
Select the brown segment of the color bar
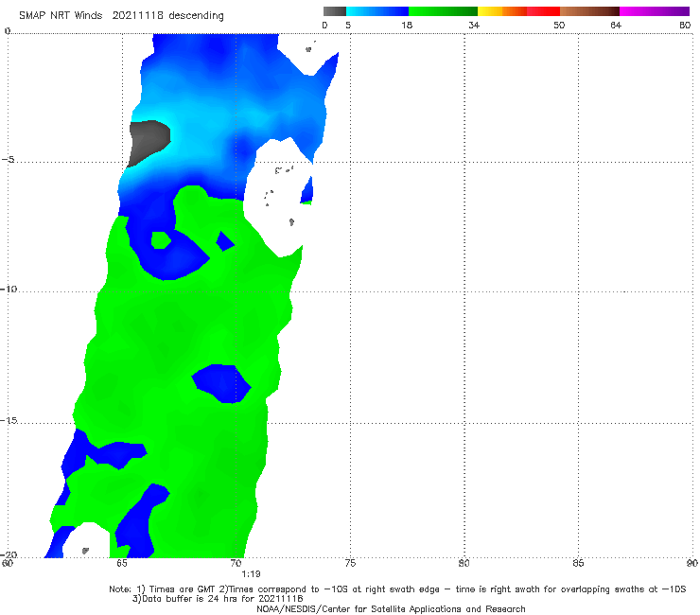tap(589, 11)
